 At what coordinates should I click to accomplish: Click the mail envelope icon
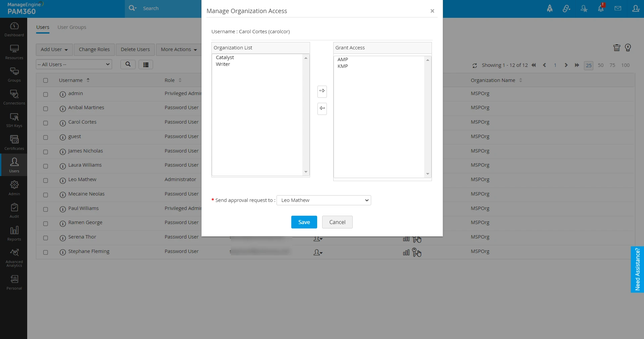(618, 8)
